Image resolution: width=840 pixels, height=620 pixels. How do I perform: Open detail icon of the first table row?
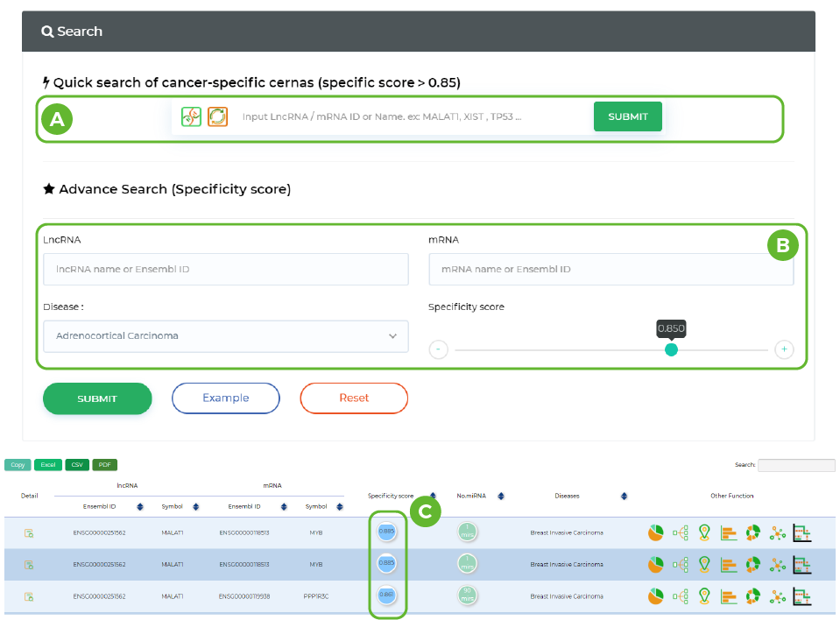[x=29, y=532]
